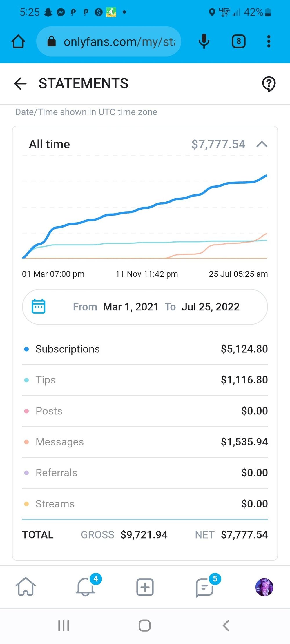The width and height of the screenshot is (290, 644).
Task: Select the Streams earnings row
Action: [x=145, y=504]
